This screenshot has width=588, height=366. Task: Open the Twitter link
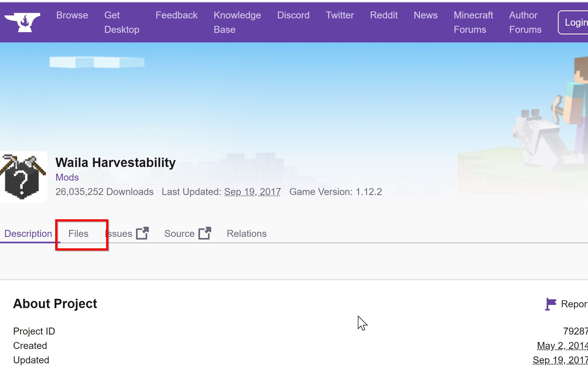(340, 15)
